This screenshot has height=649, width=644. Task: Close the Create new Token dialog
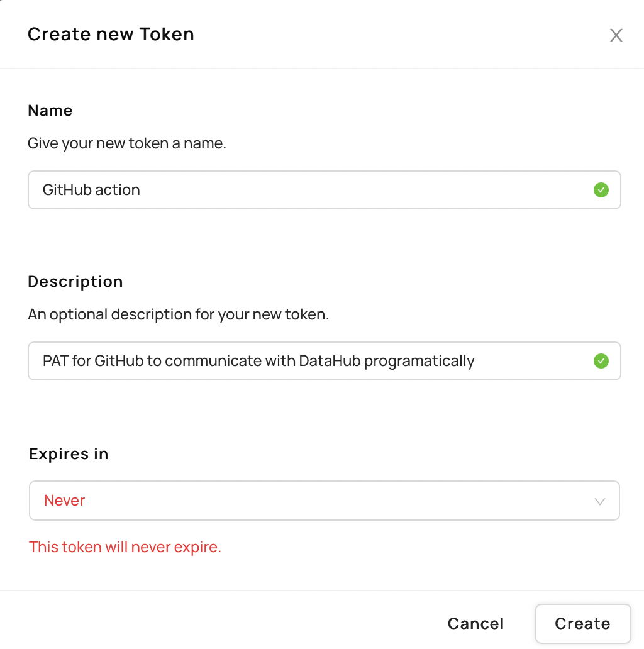(x=616, y=35)
